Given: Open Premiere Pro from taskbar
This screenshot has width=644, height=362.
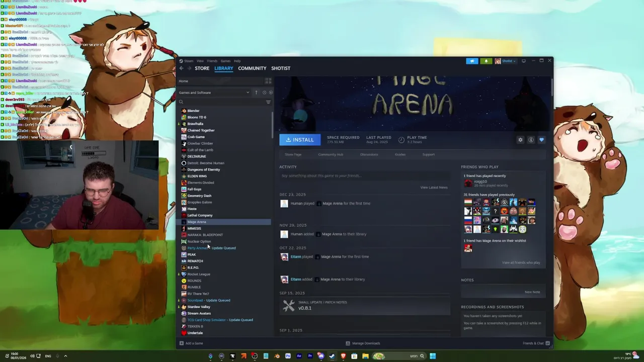Looking at the screenshot, I should pyautogui.click(x=310, y=356).
